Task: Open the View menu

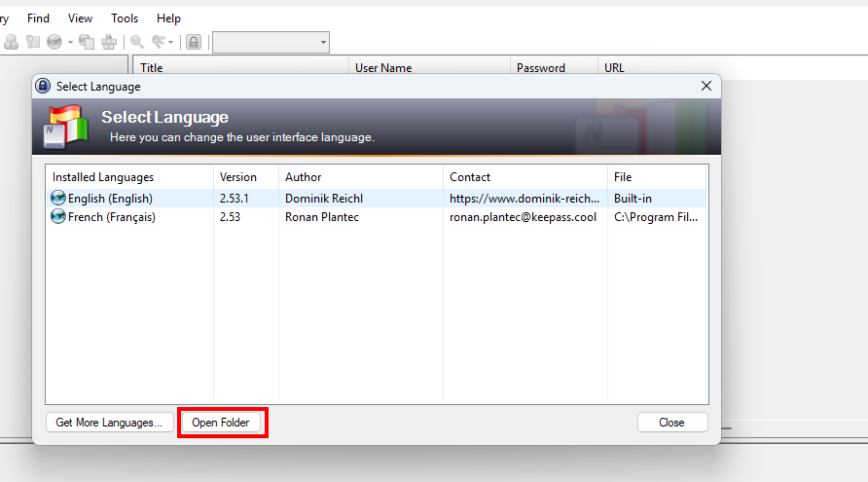Action: pos(81,19)
